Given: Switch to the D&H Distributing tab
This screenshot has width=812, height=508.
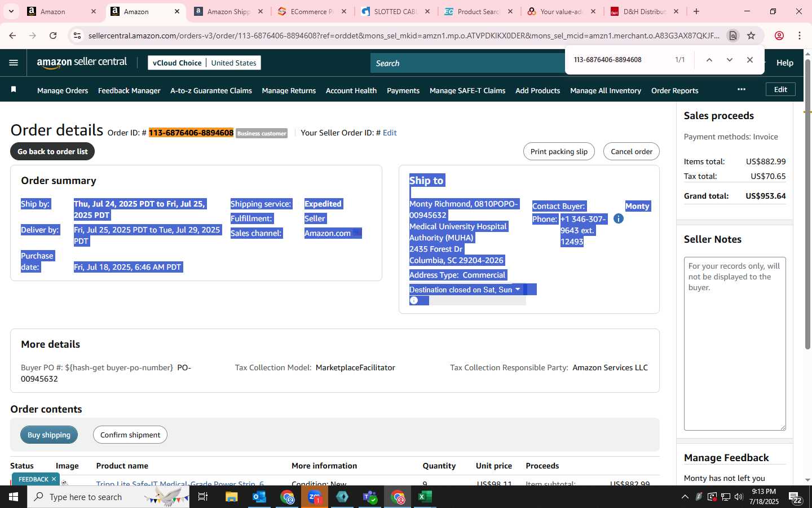Looking at the screenshot, I should [x=645, y=11].
